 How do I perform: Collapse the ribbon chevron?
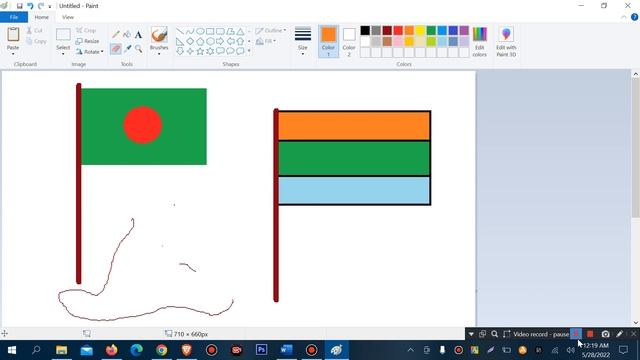tap(624, 17)
